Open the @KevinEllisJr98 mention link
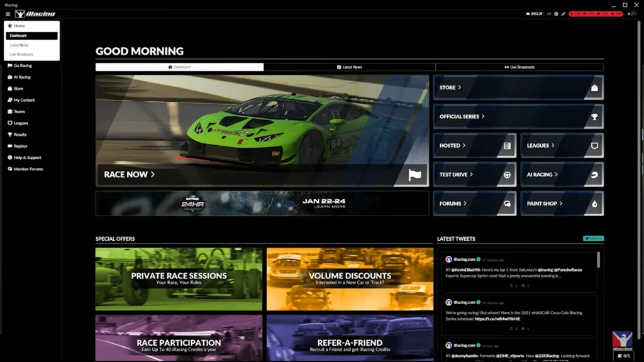 coord(465,270)
